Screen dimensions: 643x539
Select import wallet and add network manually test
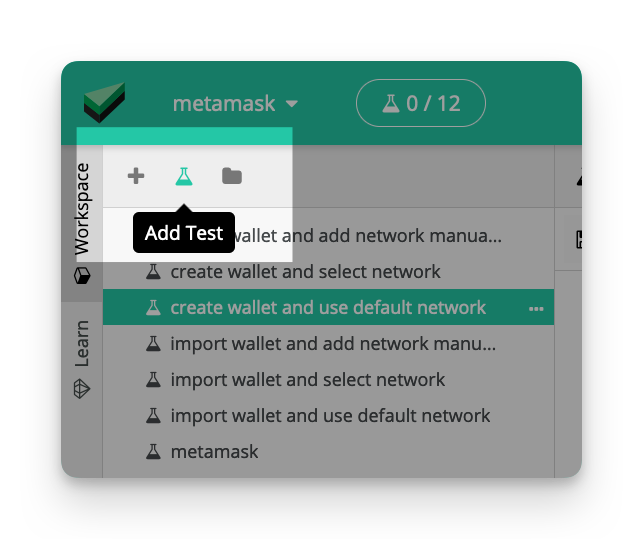point(328,343)
